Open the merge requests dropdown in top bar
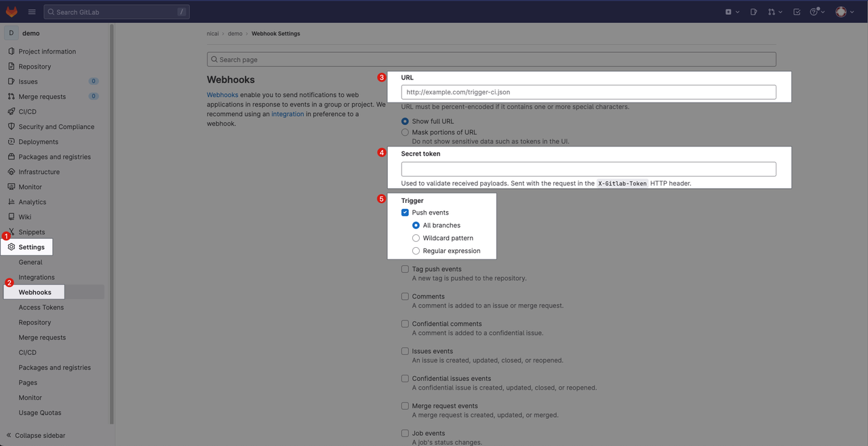Viewport: 868px width, 446px height. 775,12
